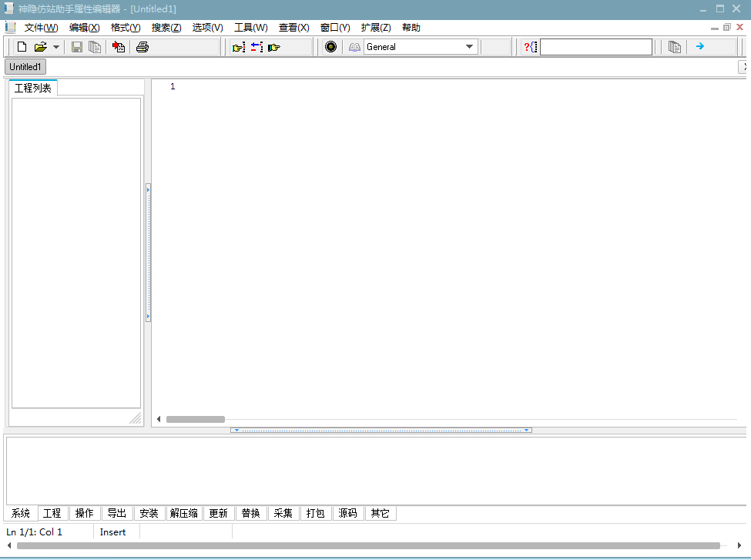751x560 pixels.
Task: Open the 格式(Y) menu
Action: pyautogui.click(x=126, y=28)
